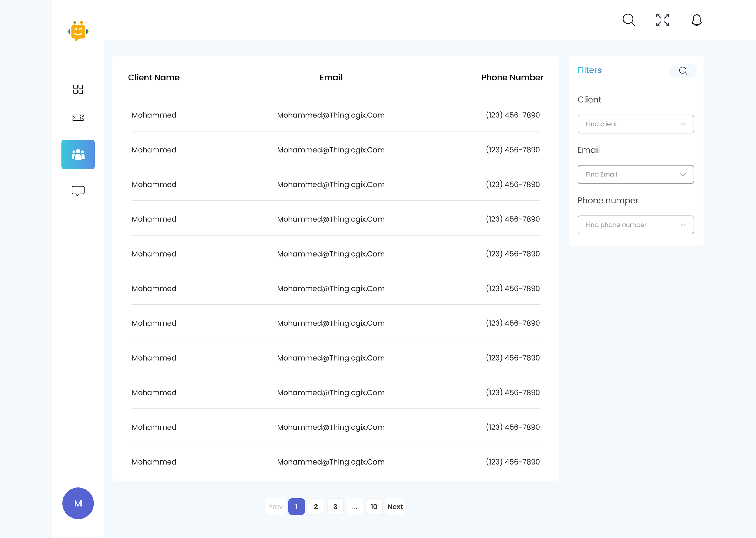Click the search icon in the Filters panel
Screen dimensions: 756x538
pos(683,71)
